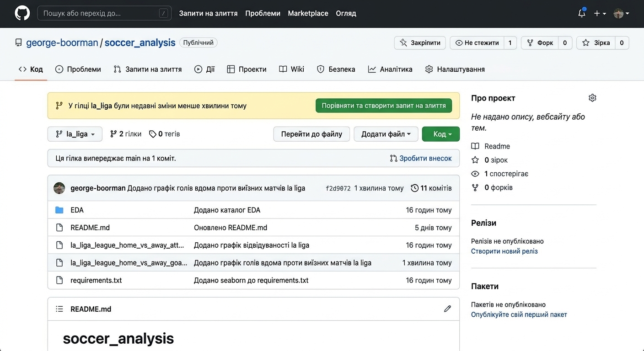Open the Readme link in sidebar
This screenshot has height=351, width=644.
pyautogui.click(x=497, y=146)
